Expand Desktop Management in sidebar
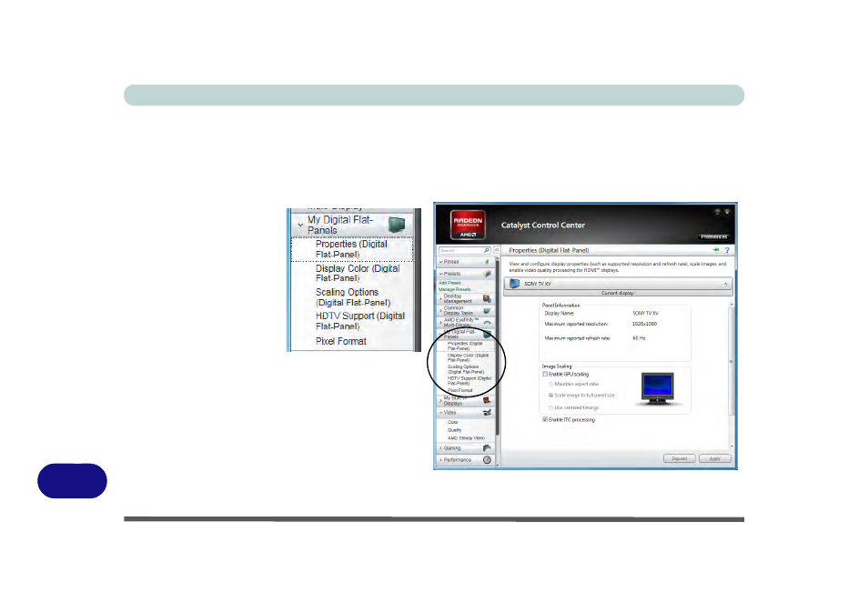The width and height of the screenshot is (868, 612). pyautogui.click(x=440, y=299)
